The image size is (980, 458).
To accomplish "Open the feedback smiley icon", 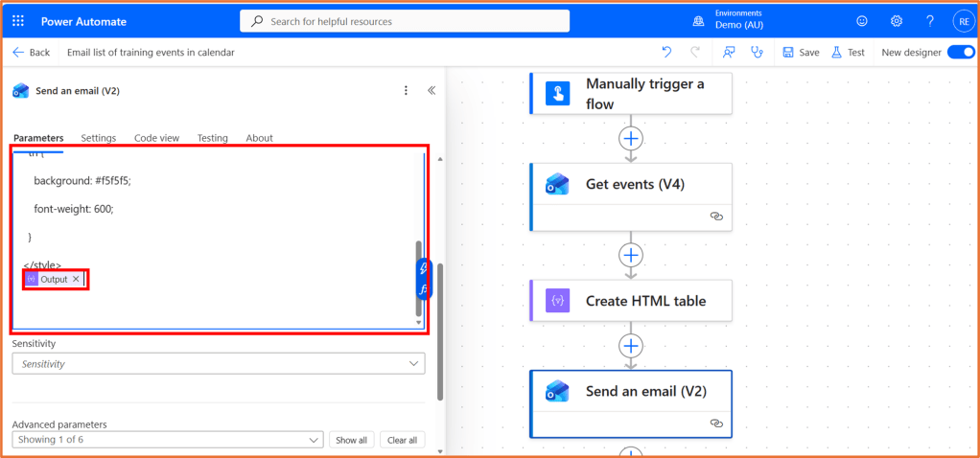I will pyautogui.click(x=862, y=21).
